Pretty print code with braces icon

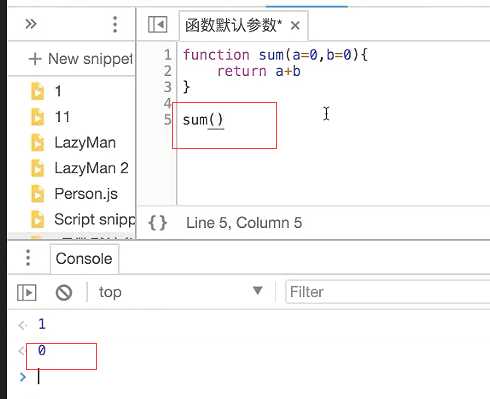(157, 223)
